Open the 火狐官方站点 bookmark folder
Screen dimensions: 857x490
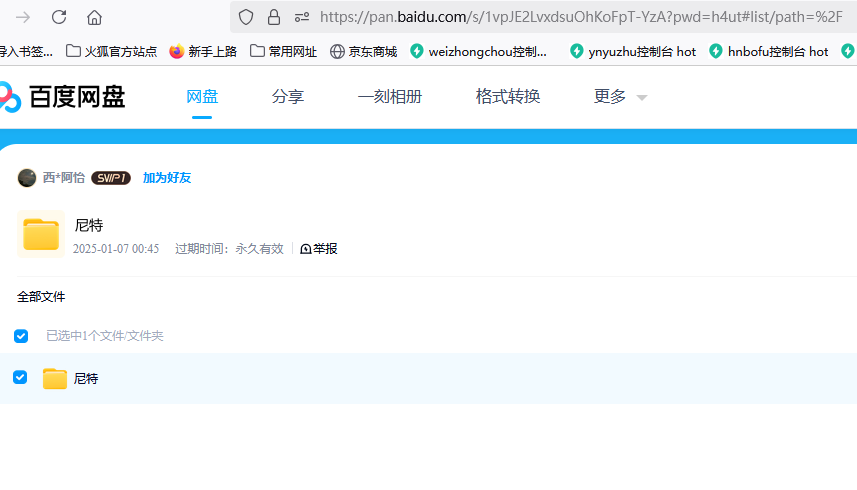[x=111, y=51]
